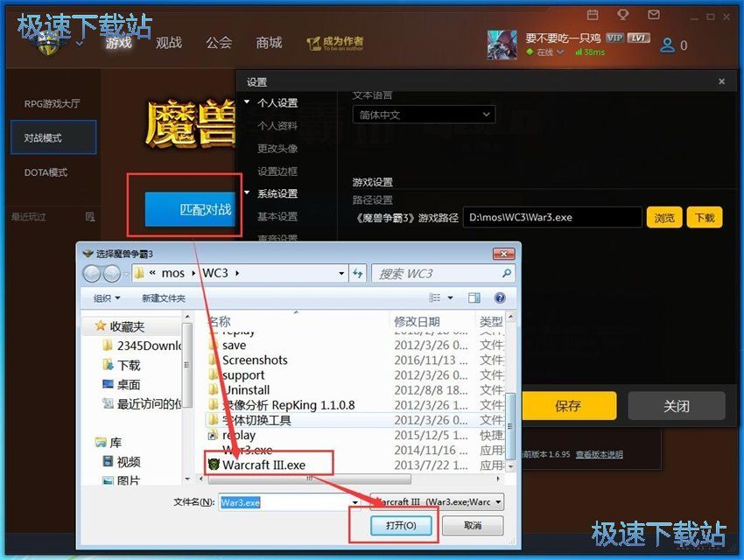Close the 设置 settings panel
This screenshot has width=744, height=560.
722,81
